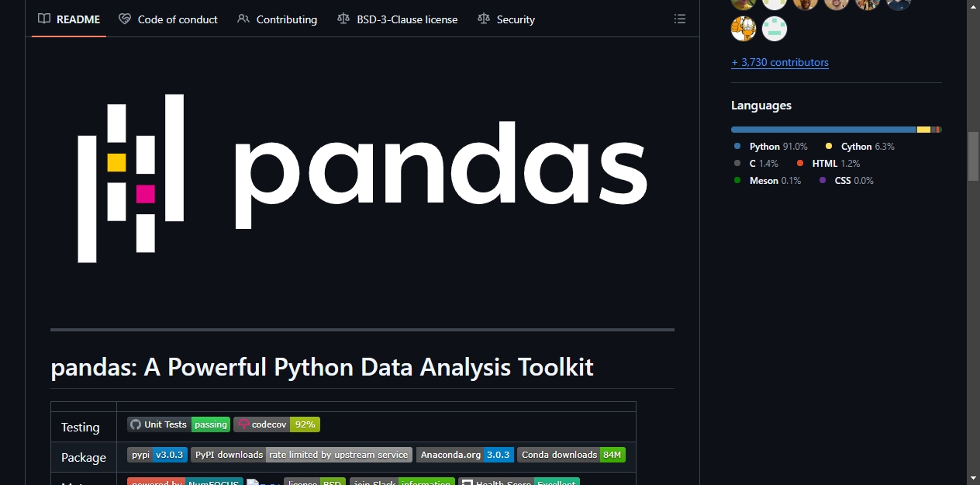The height and width of the screenshot is (485, 980).
Task: Click the pandas logo image
Action: coord(362,178)
